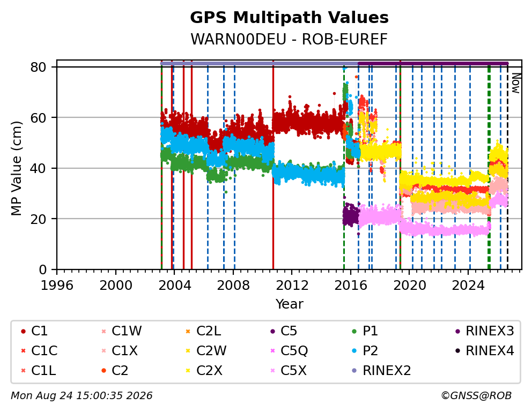The height and width of the screenshot is (412, 532).
Task: Click the ©GNSS@ROB copyright text
Action: (x=476, y=396)
